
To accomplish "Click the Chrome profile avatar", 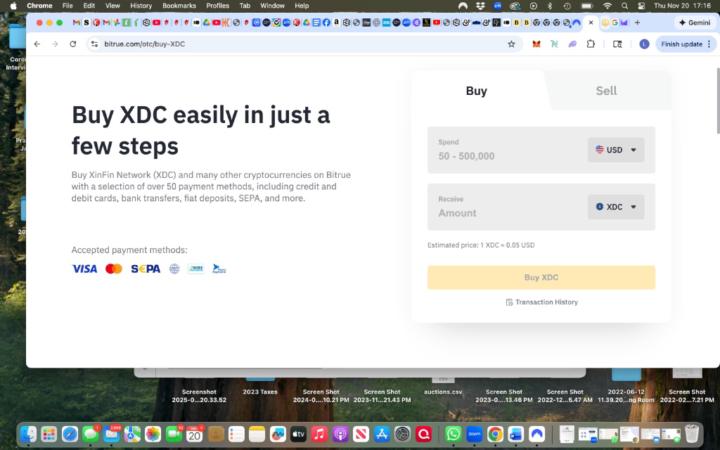I will click(644, 44).
